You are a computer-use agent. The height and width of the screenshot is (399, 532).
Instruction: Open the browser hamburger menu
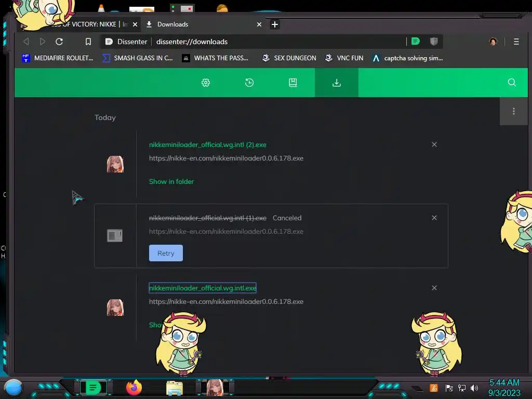[x=516, y=42]
